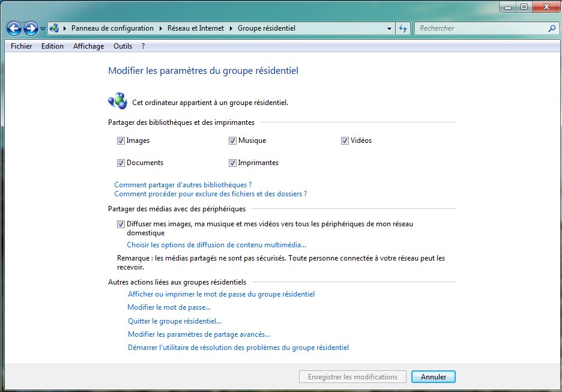Open Comment partager d'autres bibliothèques link
This screenshot has width=562, height=392.
pyautogui.click(x=183, y=185)
